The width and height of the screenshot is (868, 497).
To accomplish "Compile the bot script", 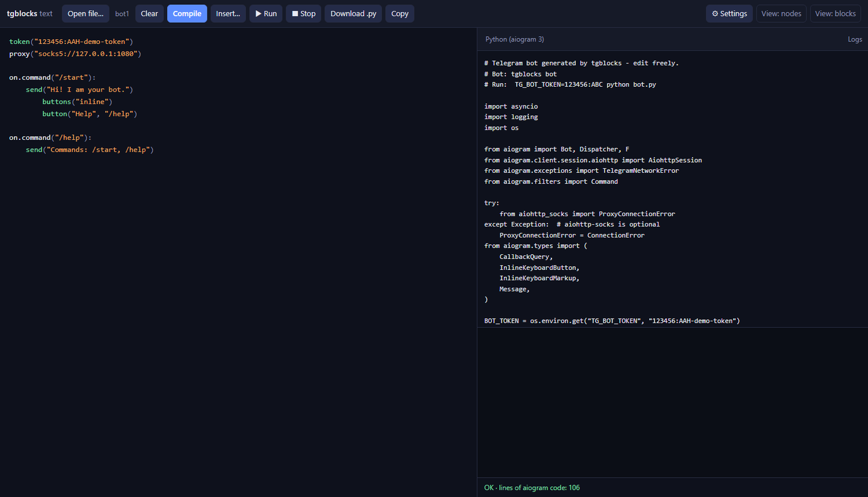I will (187, 13).
